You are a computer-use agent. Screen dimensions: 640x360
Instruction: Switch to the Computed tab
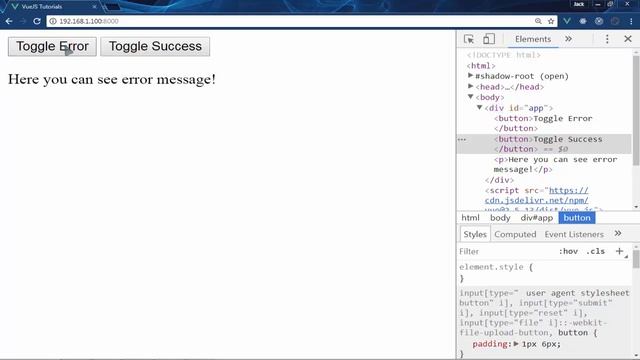pos(515,234)
